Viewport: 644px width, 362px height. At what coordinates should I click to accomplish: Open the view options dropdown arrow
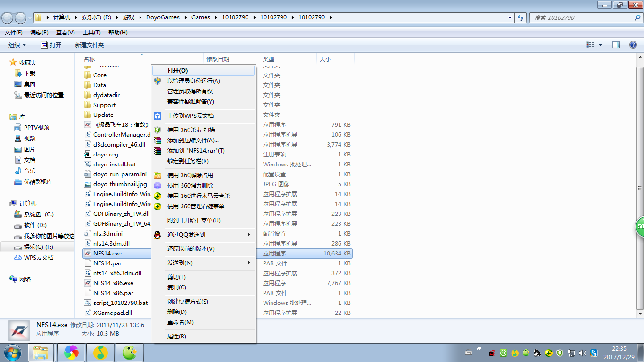(x=600, y=45)
